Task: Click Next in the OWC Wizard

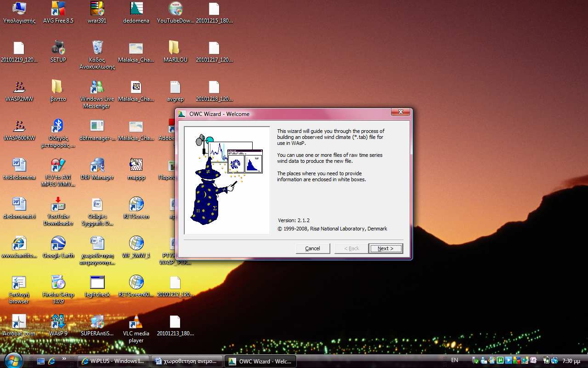Action: click(x=386, y=248)
